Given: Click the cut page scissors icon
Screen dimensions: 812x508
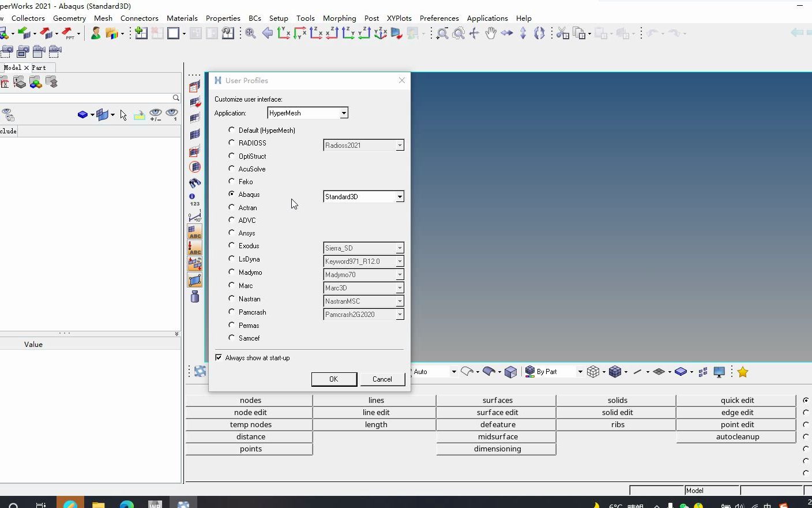Looking at the screenshot, I should (x=562, y=33).
